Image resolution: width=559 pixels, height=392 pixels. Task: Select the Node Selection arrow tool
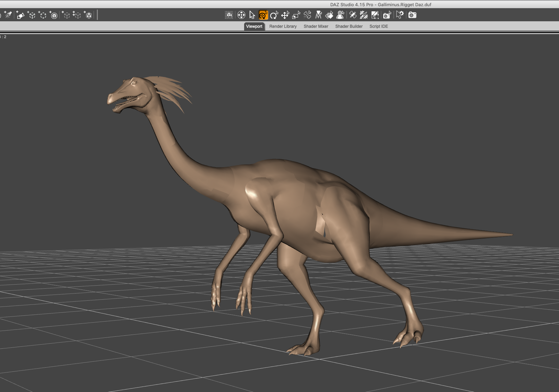click(252, 15)
